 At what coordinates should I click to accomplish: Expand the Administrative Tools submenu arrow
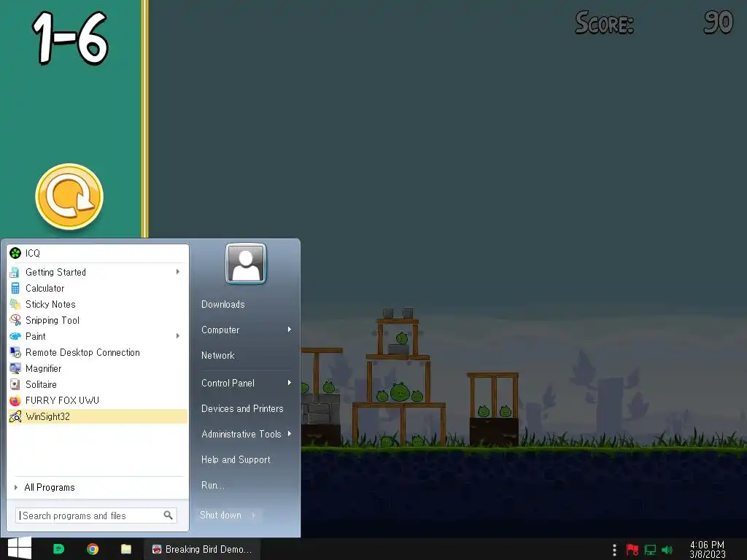tap(289, 434)
